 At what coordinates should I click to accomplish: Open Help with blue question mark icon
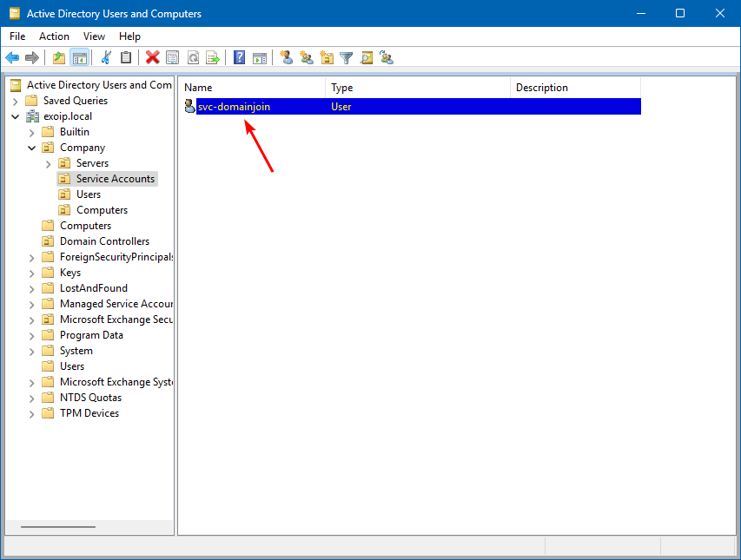tap(240, 58)
